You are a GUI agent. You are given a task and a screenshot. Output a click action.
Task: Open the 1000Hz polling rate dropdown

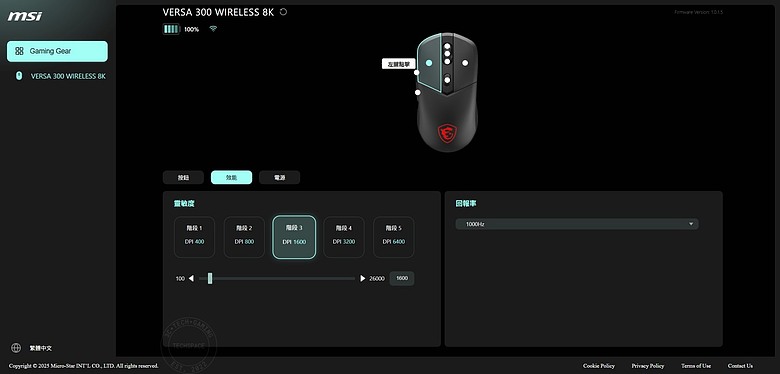[x=577, y=224]
